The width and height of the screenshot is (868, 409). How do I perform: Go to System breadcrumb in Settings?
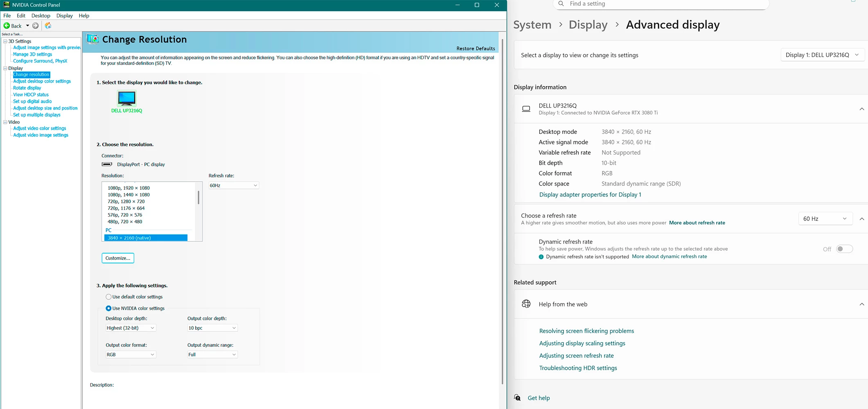[x=532, y=25]
